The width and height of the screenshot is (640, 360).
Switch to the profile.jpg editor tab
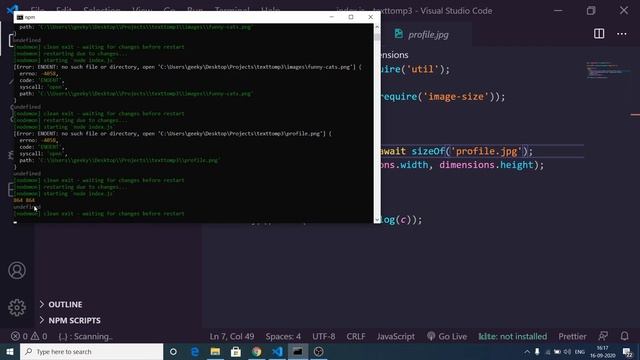tap(428, 34)
